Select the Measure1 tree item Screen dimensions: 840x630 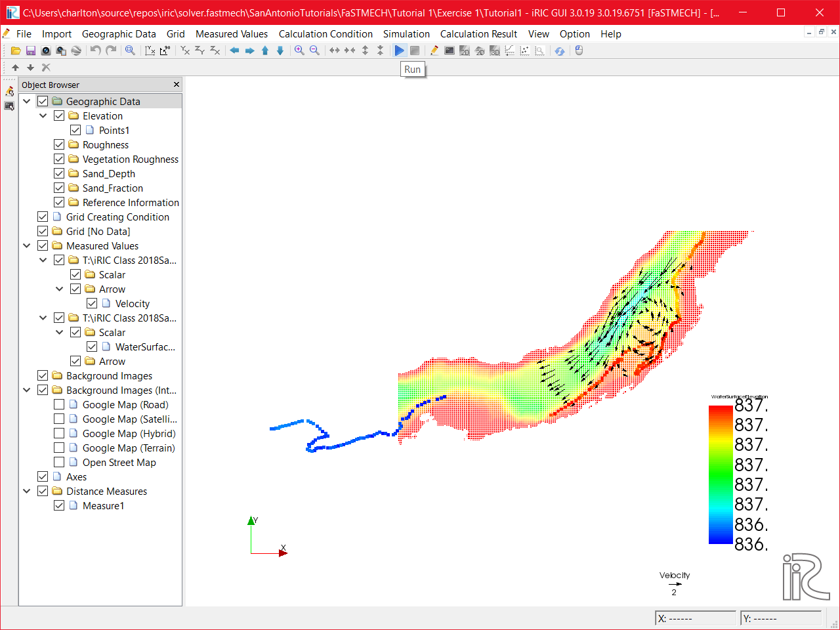pyautogui.click(x=103, y=506)
